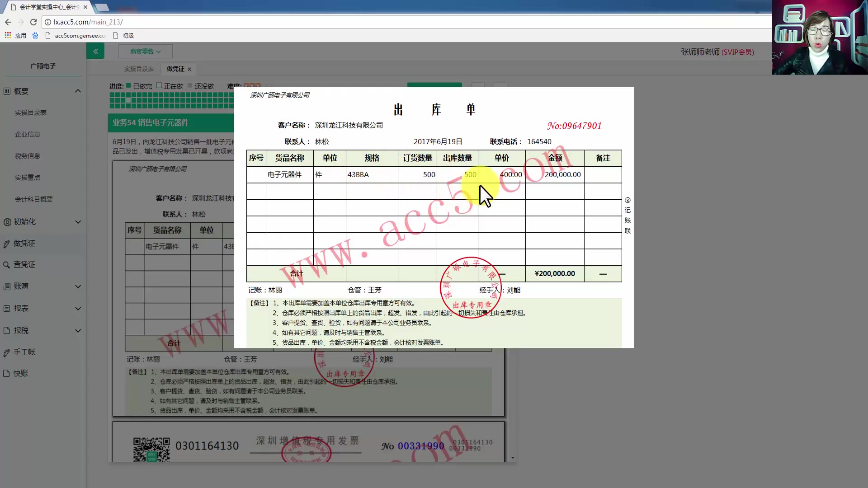Click the 概要 section icon

tap(7, 91)
